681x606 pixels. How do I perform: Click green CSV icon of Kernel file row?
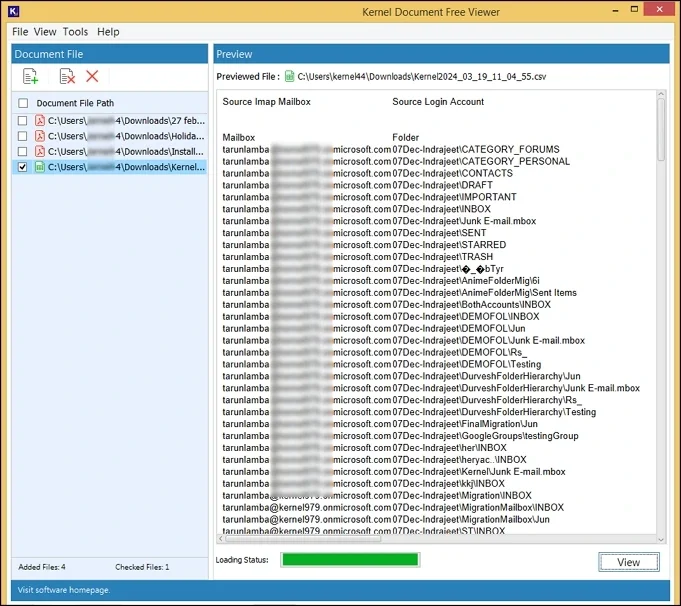coord(40,167)
